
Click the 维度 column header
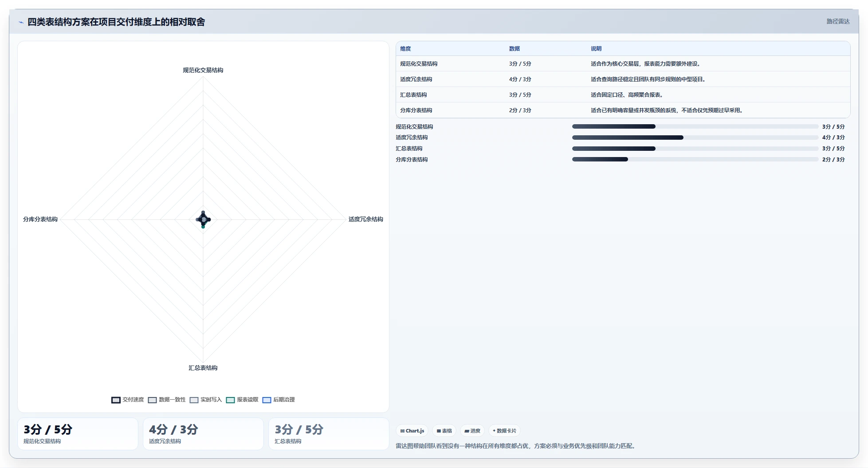click(x=405, y=49)
